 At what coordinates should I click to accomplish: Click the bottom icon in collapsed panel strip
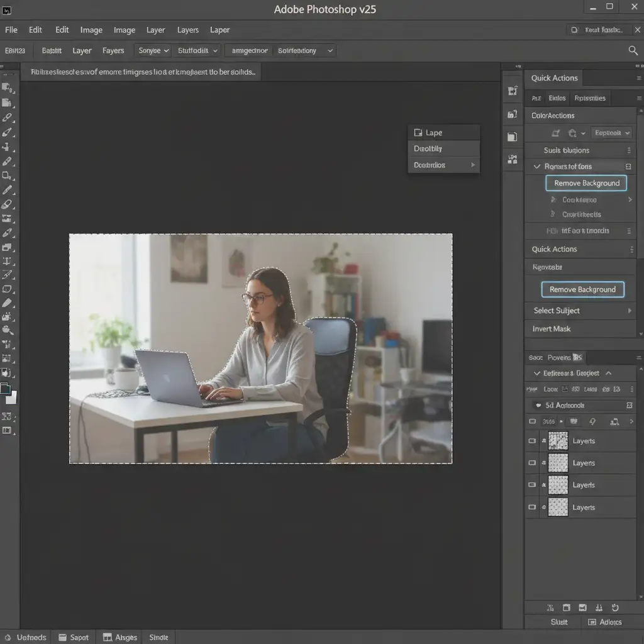pyautogui.click(x=512, y=160)
